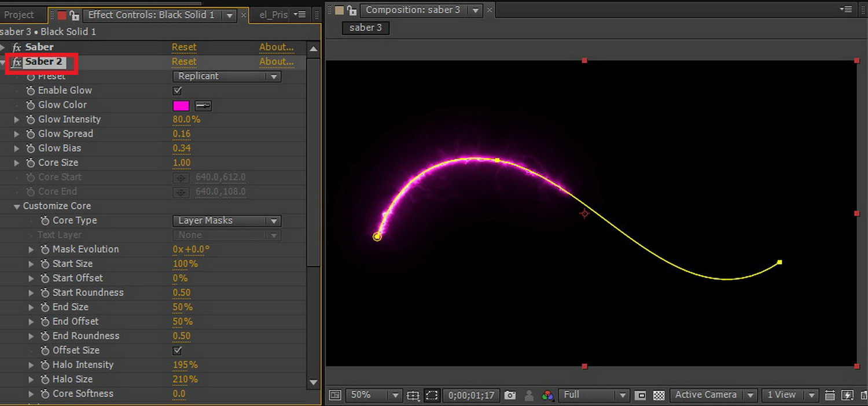868x406 pixels.
Task: Click the effect panel scrollbar down arrow
Action: click(x=314, y=382)
